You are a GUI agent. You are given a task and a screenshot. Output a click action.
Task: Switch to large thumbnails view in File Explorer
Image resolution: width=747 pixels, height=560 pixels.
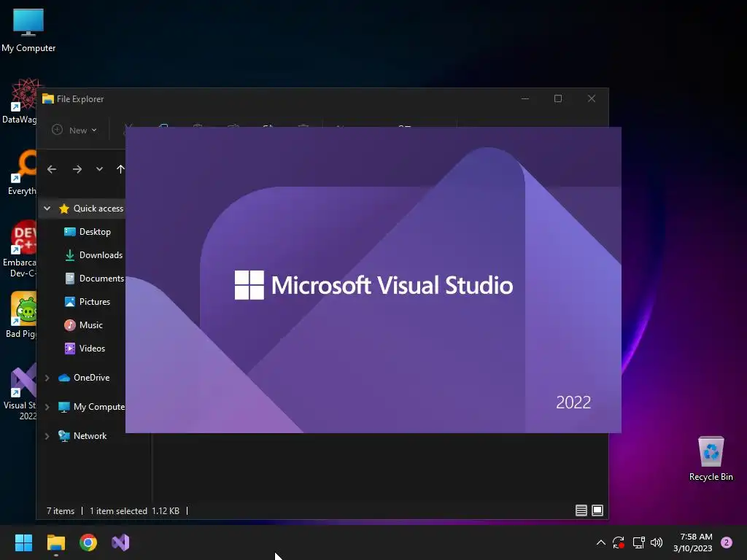pyautogui.click(x=597, y=510)
